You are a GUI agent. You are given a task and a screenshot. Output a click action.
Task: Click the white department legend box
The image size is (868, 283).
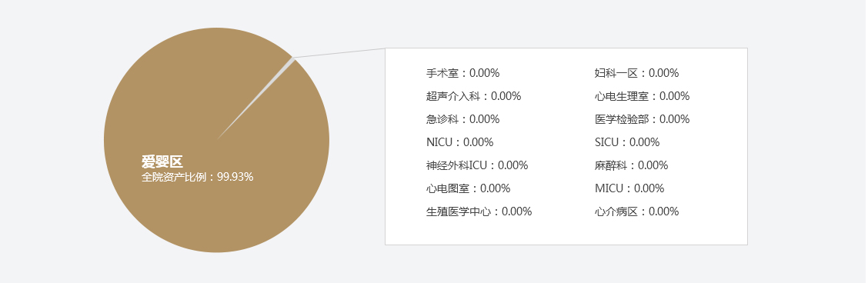click(566, 146)
